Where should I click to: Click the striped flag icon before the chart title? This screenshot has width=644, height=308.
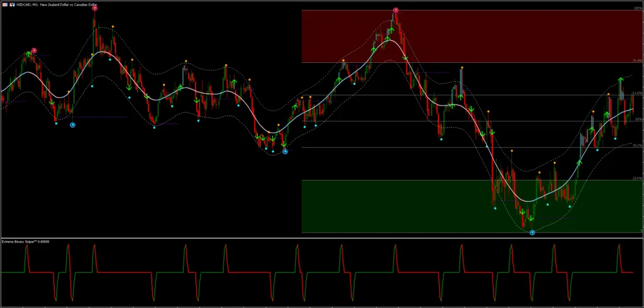coord(4,4)
